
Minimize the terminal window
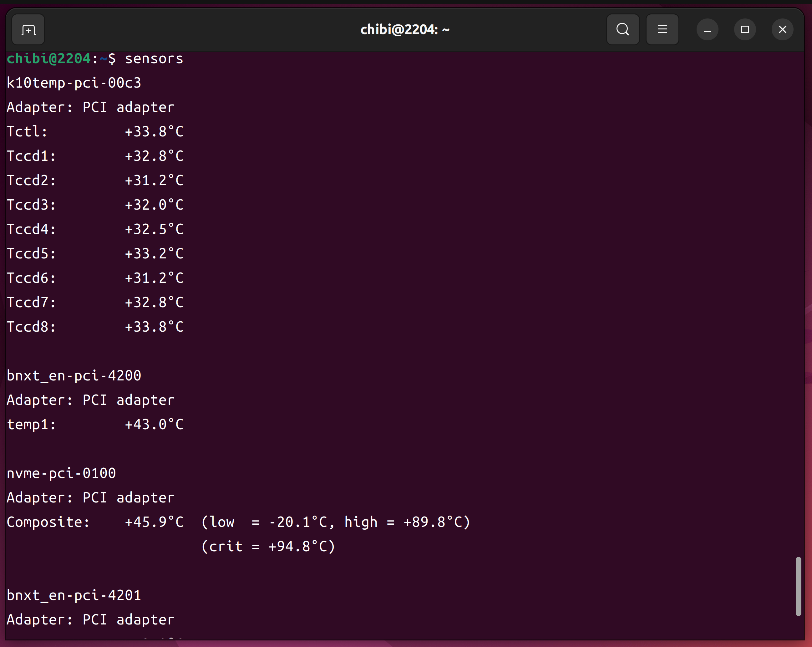click(707, 30)
